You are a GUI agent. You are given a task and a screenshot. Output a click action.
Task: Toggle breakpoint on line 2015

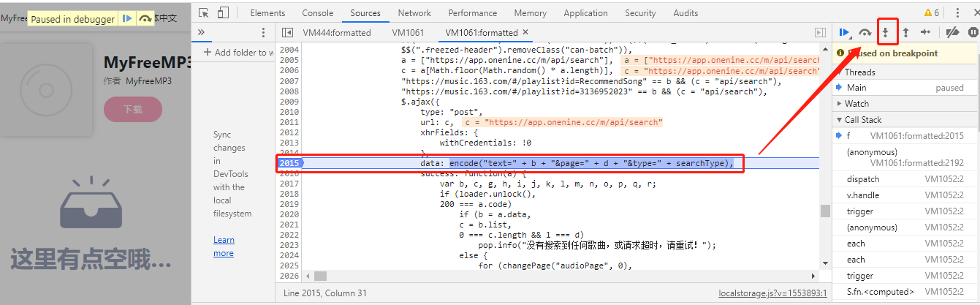(x=290, y=163)
